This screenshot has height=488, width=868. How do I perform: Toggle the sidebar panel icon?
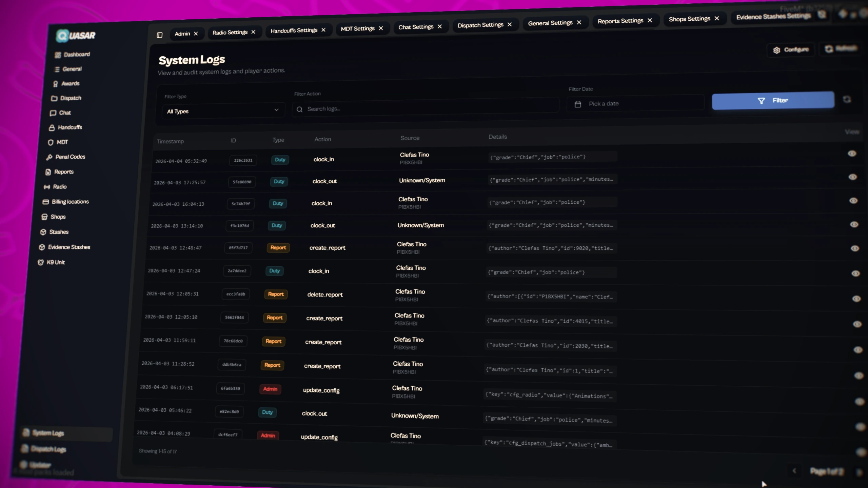[x=159, y=35]
